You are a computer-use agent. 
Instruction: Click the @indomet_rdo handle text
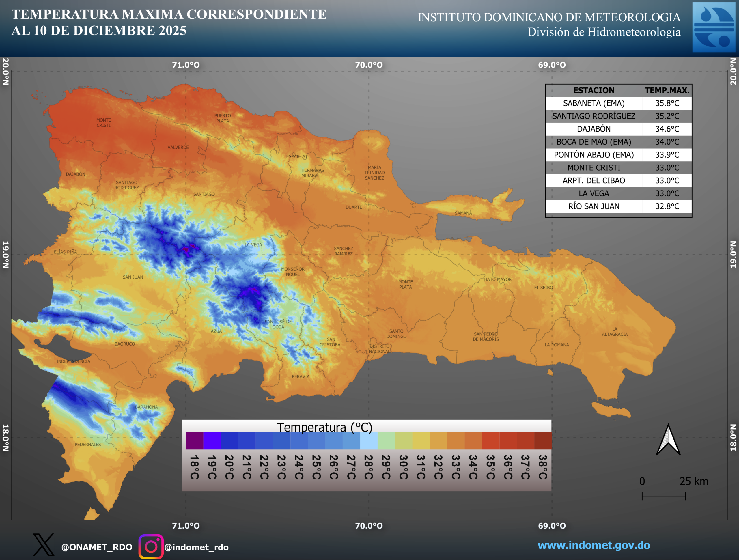(x=197, y=547)
